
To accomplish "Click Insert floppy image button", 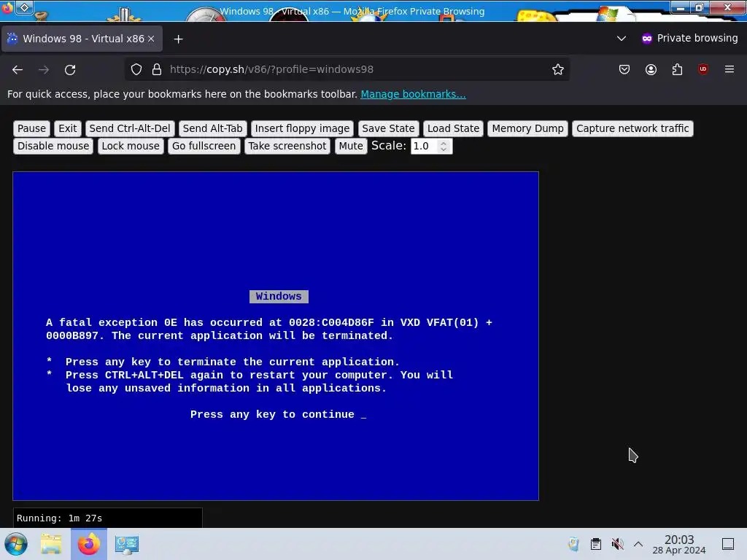I will [302, 128].
